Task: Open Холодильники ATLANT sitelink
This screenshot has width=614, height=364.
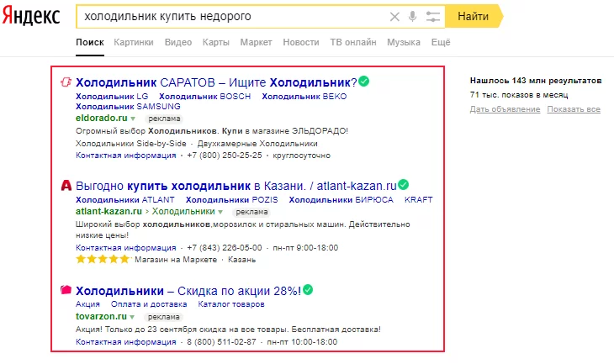Action: point(125,199)
